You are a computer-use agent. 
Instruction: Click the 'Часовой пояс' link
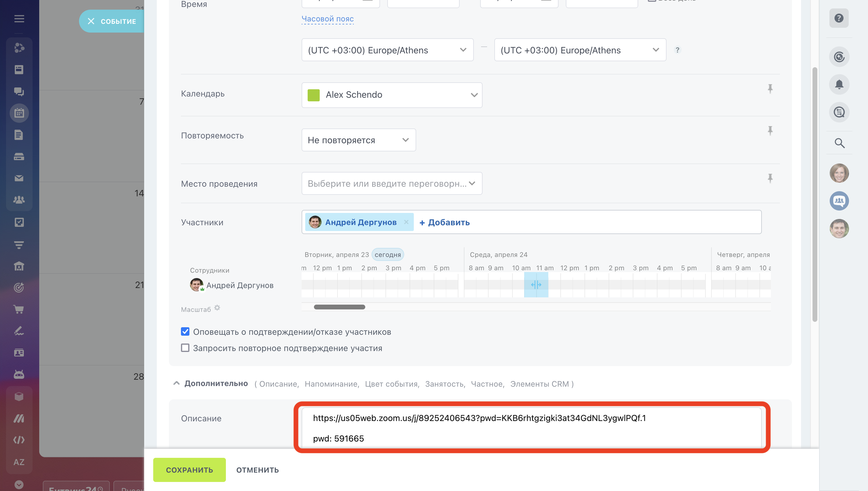tap(327, 19)
